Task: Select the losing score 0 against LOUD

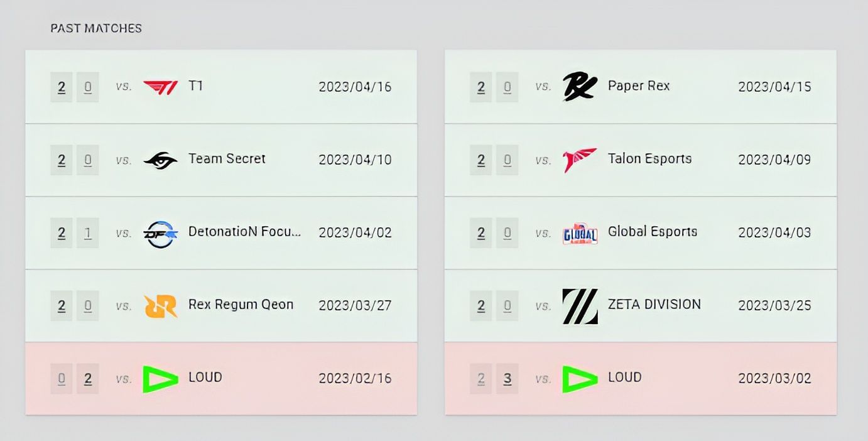Action: pos(61,378)
